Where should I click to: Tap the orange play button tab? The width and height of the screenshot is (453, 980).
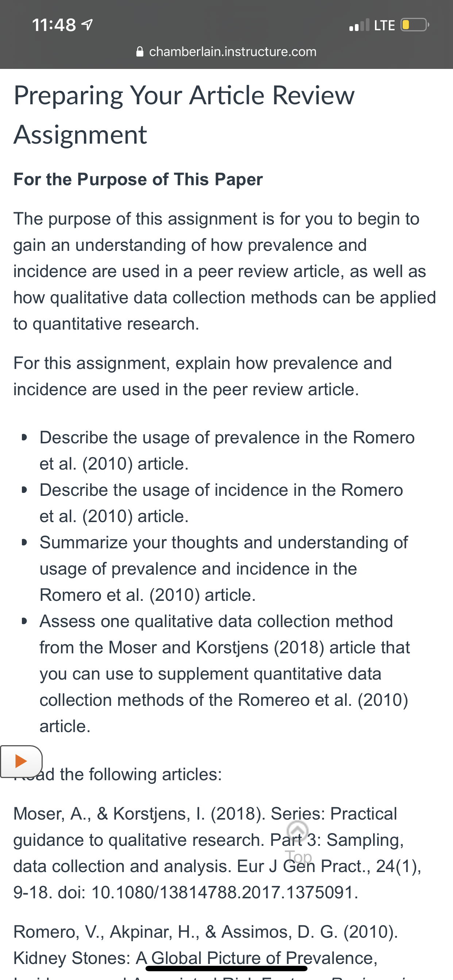pos(21,762)
